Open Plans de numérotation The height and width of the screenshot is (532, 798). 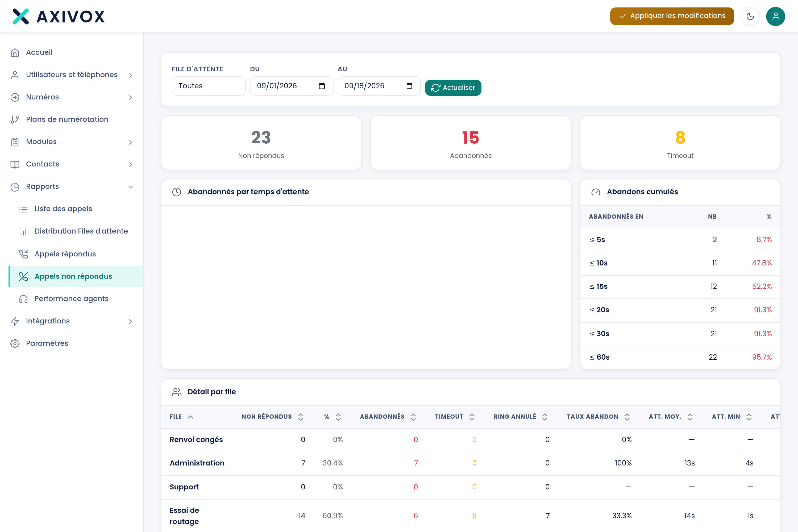(x=67, y=119)
